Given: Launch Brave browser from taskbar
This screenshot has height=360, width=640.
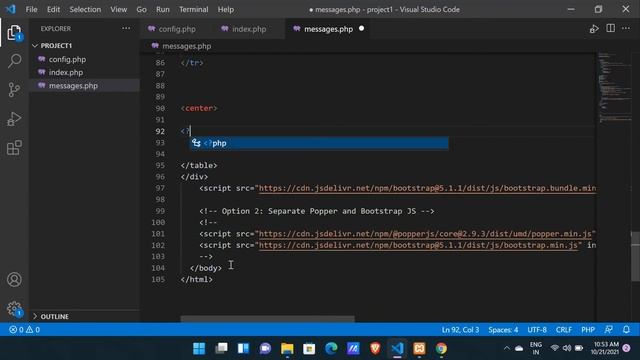Looking at the screenshot, I should coord(375,349).
